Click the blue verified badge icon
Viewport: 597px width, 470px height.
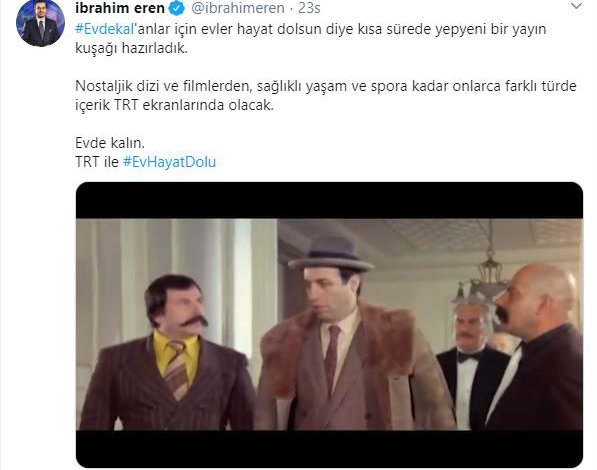176,8
